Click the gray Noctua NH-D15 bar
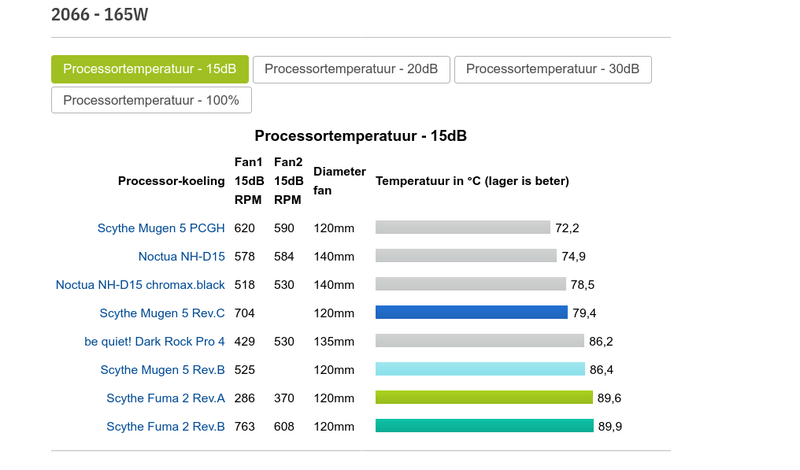 pos(466,256)
